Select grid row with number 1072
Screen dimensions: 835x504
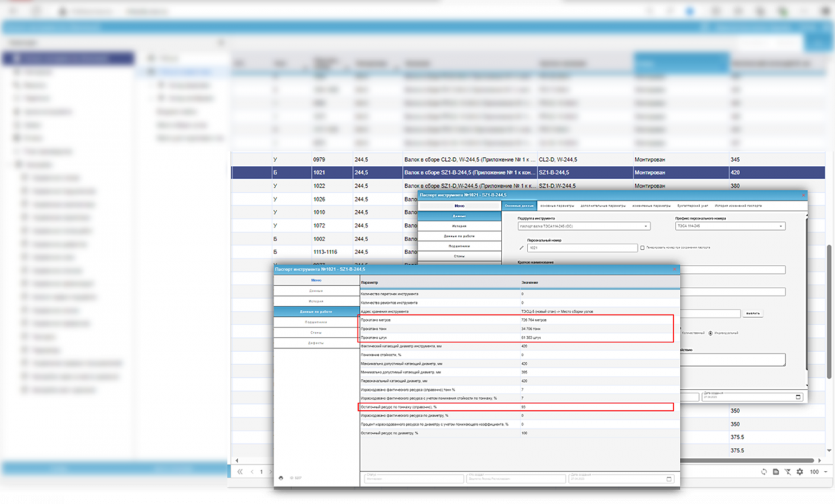324,225
